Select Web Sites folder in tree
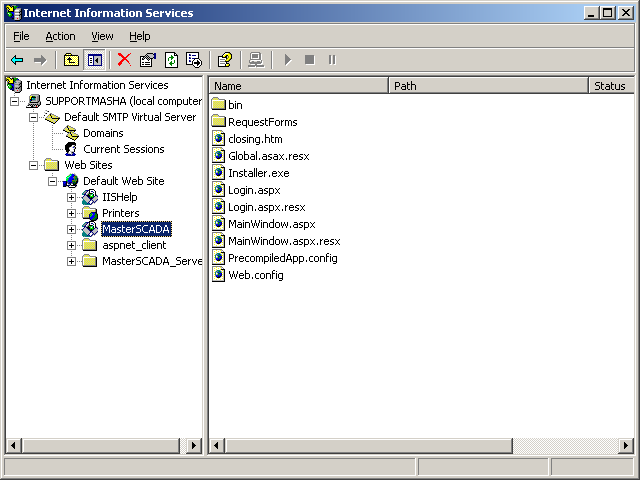640x480 pixels. pyautogui.click(x=88, y=165)
